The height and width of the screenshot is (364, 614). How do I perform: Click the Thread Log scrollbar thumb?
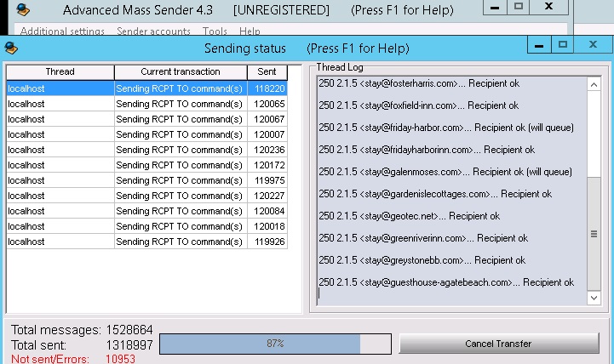pos(594,234)
